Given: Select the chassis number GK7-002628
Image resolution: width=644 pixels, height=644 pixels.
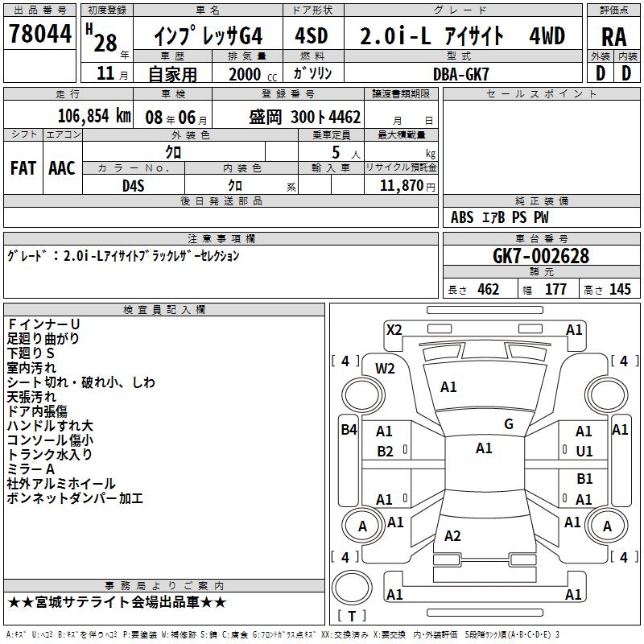Looking at the screenshot, I should (x=541, y=256).
